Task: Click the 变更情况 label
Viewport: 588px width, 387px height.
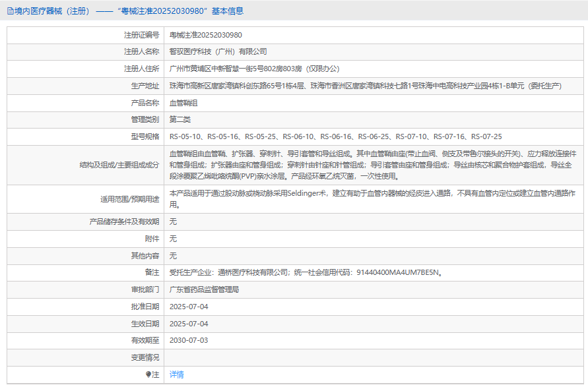Action: [145, 358]
